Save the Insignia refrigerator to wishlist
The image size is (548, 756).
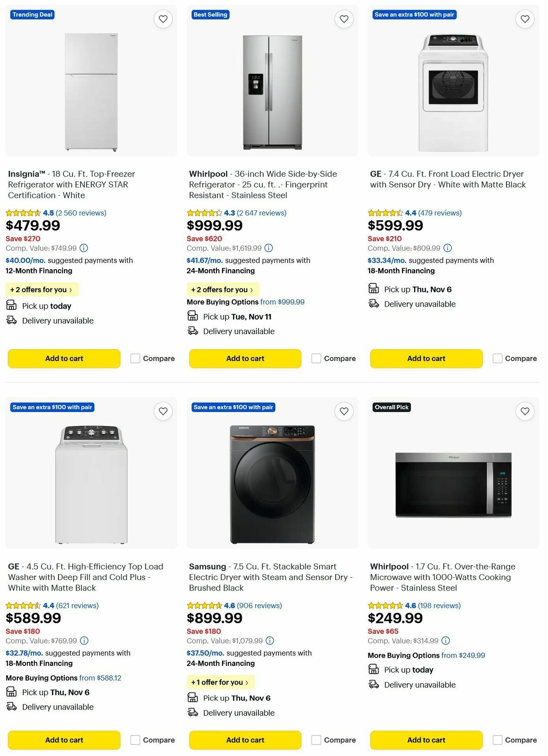pos(163,19)
